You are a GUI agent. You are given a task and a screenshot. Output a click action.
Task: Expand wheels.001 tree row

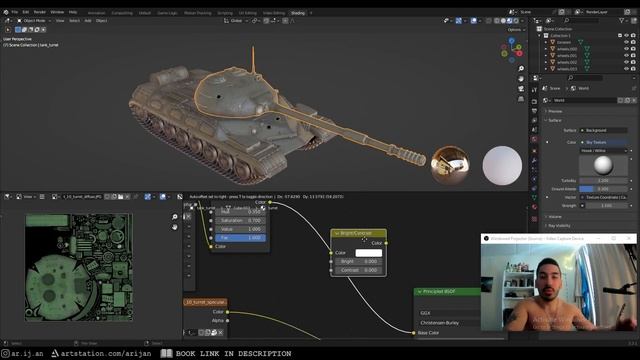click(546, 56)
